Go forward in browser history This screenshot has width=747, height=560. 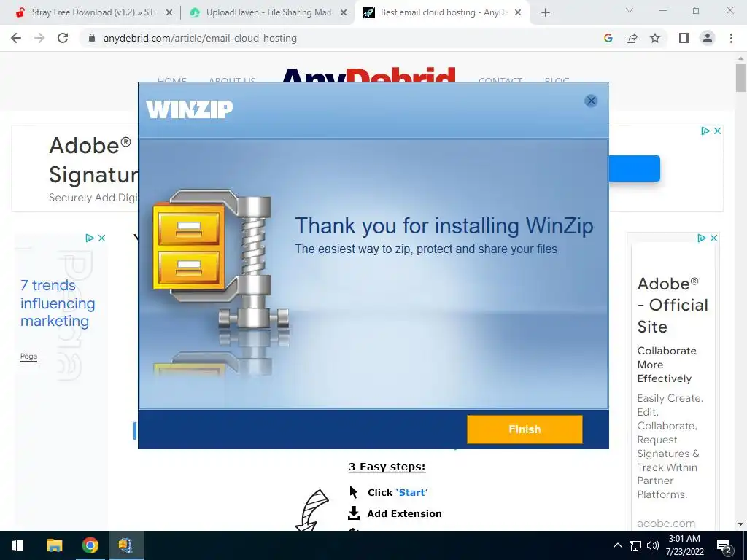click(x=39, y=38)
